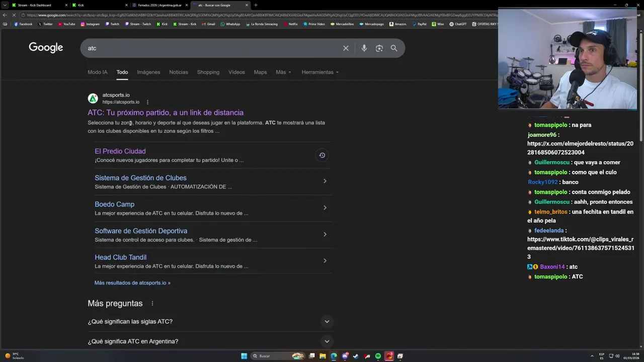The image size is (644, 362).
Task: Click the weather widget showing 31°C
Action: tap(14, 356)
